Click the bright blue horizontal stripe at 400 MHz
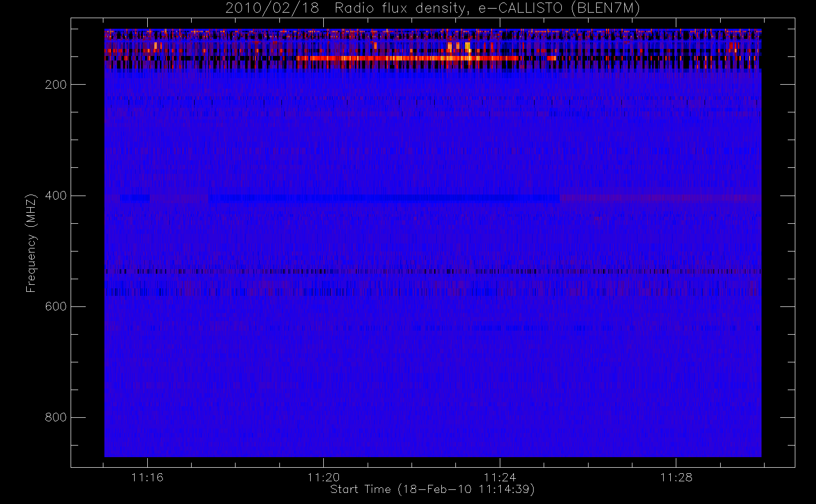Image resolution: width=816 pixels, height=504 pixels. [384, 198]
